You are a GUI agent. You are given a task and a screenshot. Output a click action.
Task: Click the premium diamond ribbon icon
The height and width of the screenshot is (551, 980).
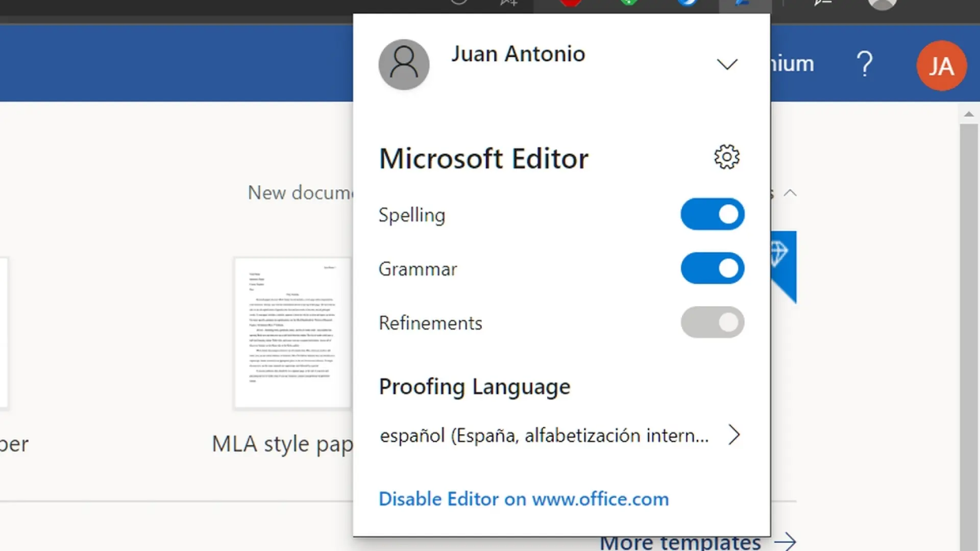click(x=779, y=254)
